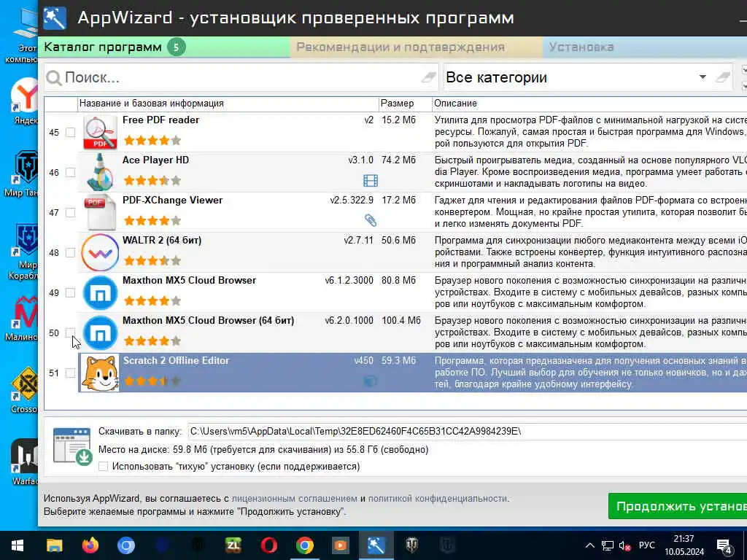Click the size value 100.4 Мб

pos(401,321)
